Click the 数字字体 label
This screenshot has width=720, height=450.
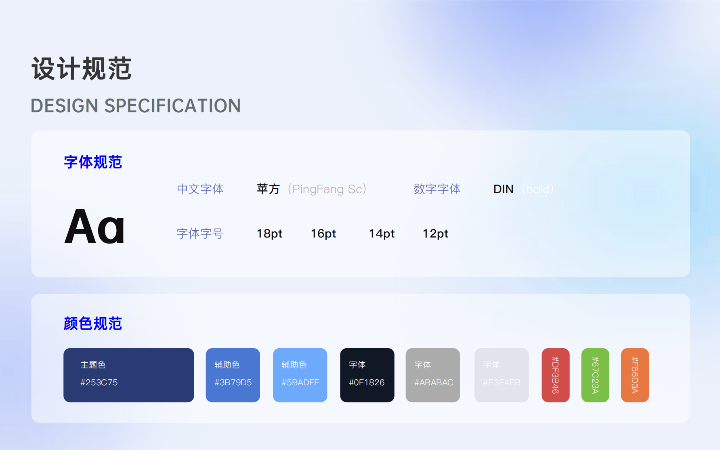point(437,189)
